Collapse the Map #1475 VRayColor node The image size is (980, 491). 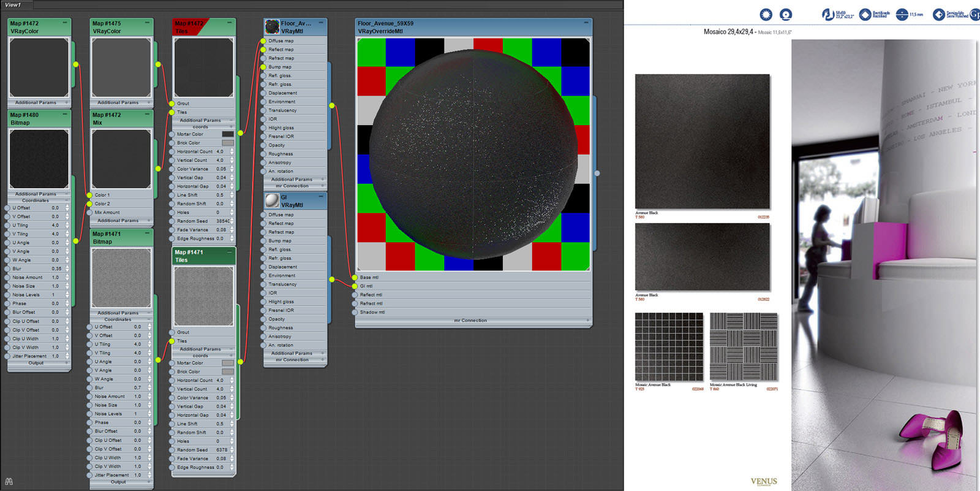click(x=147, y=23)
